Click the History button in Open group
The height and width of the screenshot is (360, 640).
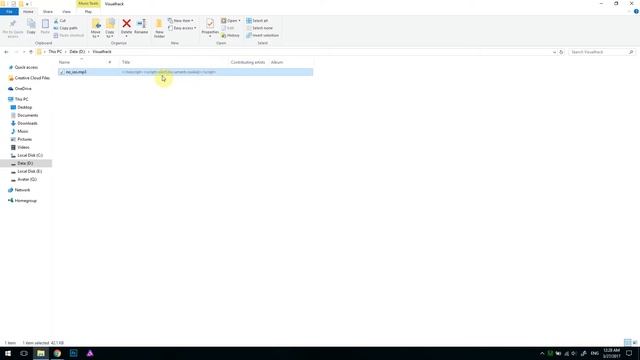tap(231, 35)
